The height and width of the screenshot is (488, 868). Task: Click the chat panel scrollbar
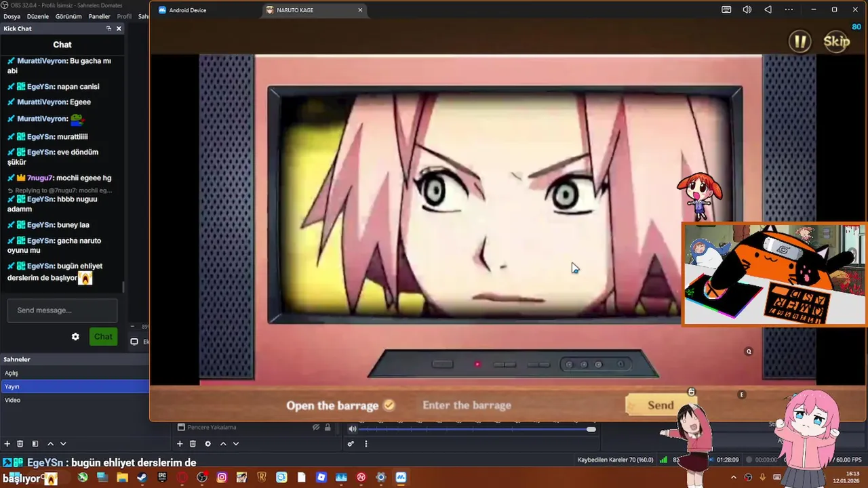point(123,287)
